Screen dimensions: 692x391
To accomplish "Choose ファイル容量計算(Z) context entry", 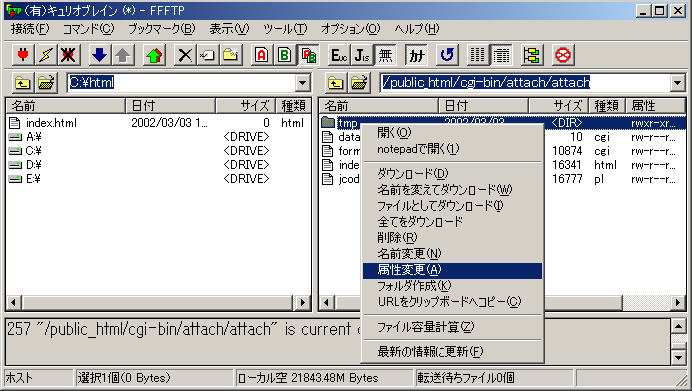I will 452,327.
